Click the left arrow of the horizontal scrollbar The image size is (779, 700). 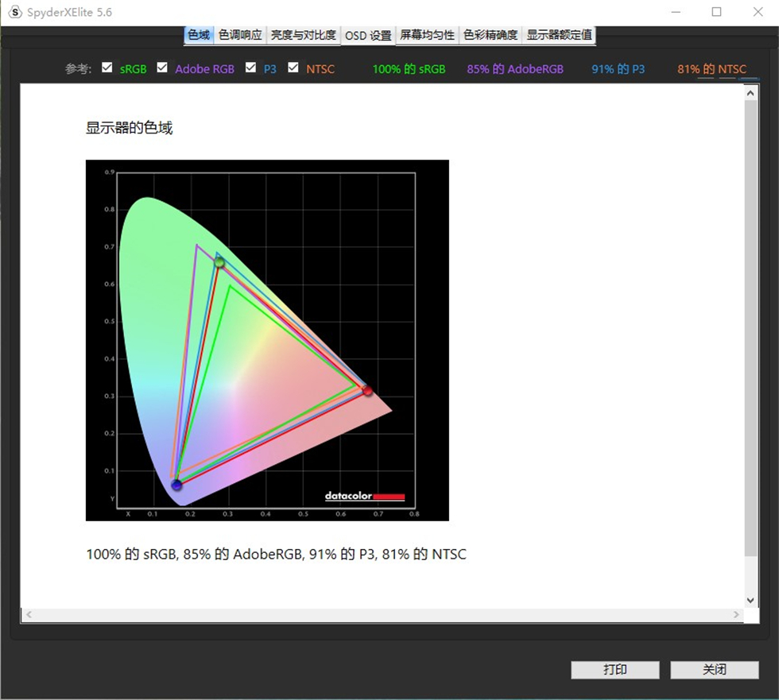(x=27, y=614)
